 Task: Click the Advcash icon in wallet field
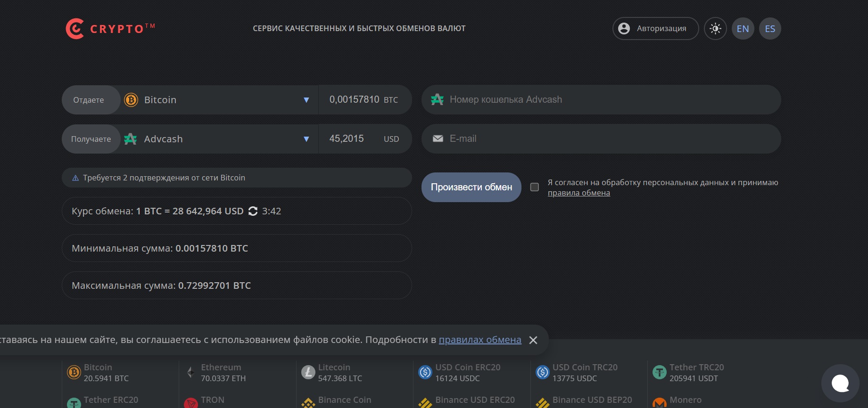click(x=437, y=99)
